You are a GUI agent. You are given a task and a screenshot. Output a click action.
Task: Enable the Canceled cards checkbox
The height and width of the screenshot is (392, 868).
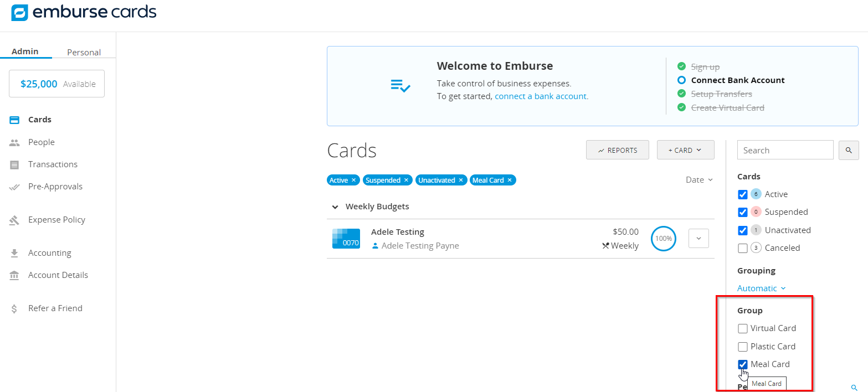(x=743, y=248)
